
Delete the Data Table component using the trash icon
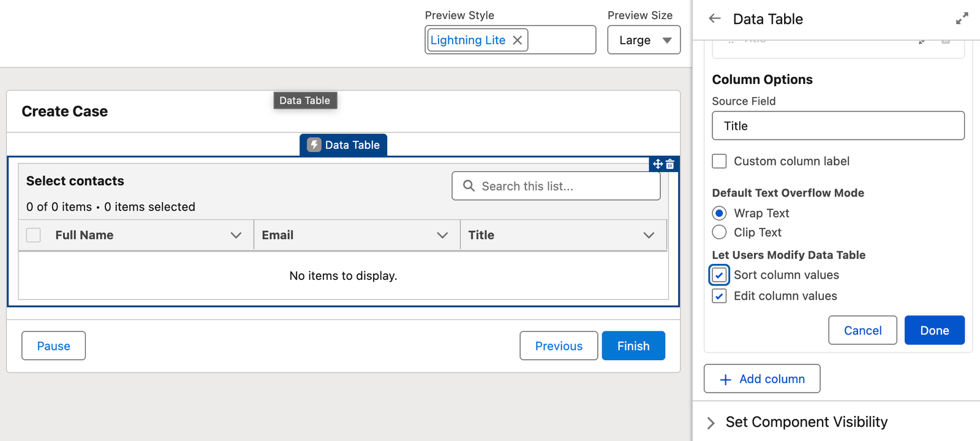pos(670,164)
